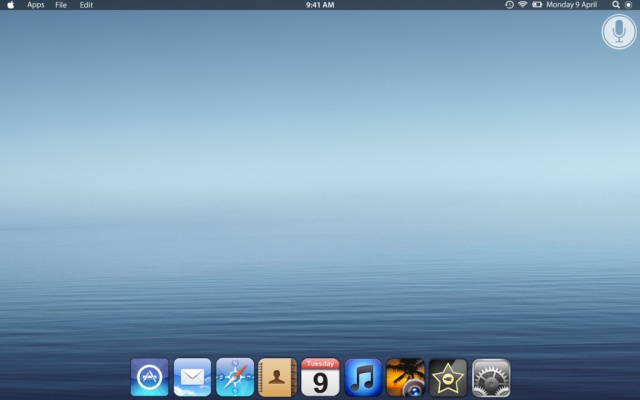Open Spotlight search magnifying glass
The height and width of the screenshot is (400, 640).
(x=616, y=5)
